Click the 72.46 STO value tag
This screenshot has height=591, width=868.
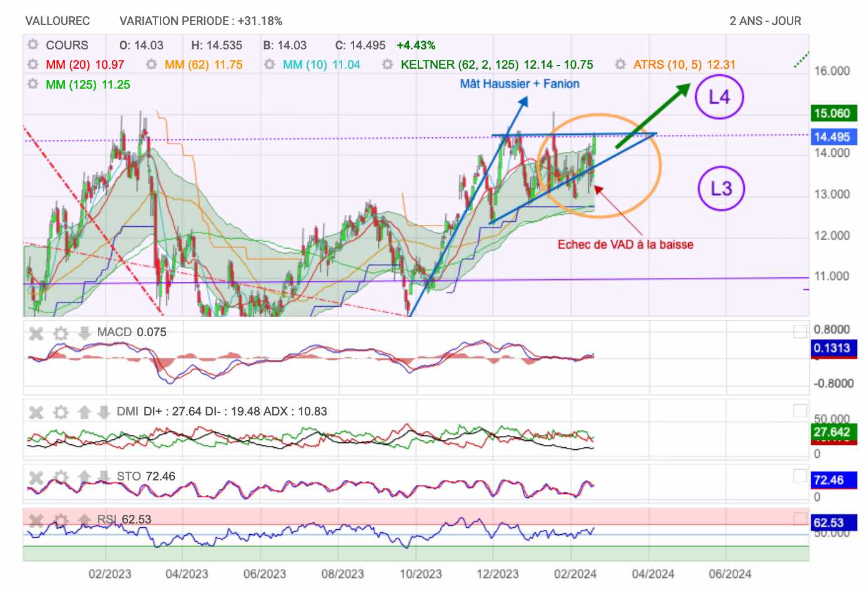coord(833,480)
